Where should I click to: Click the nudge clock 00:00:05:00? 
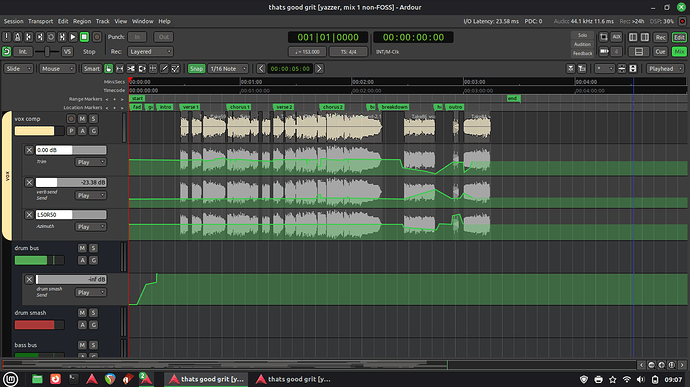point(290,69)
